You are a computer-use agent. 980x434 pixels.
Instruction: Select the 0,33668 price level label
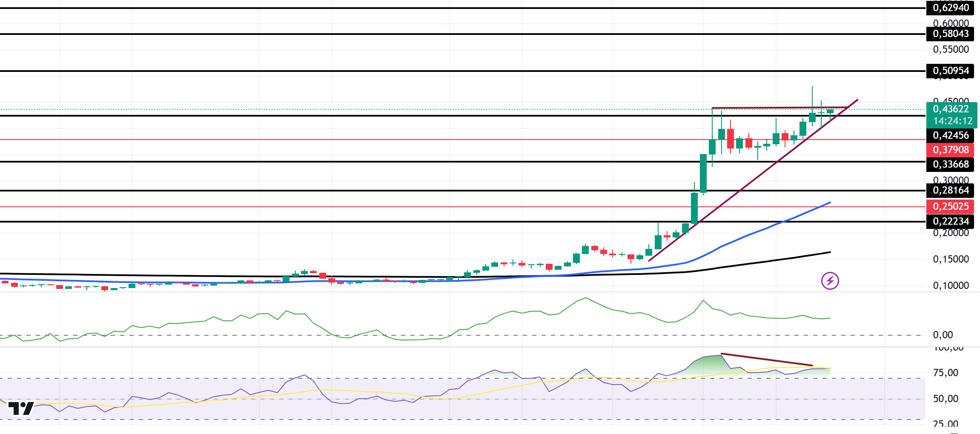coord(950,164)
